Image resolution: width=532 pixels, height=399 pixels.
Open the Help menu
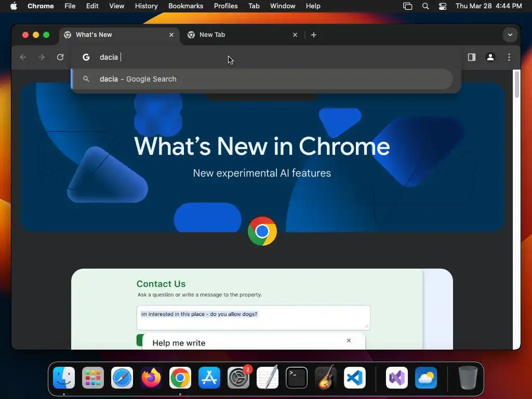pyautogui.click(x=313, y=6)
